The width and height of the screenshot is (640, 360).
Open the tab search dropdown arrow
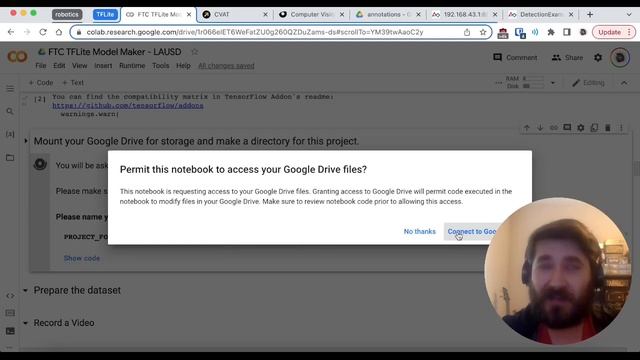point(629,14)
